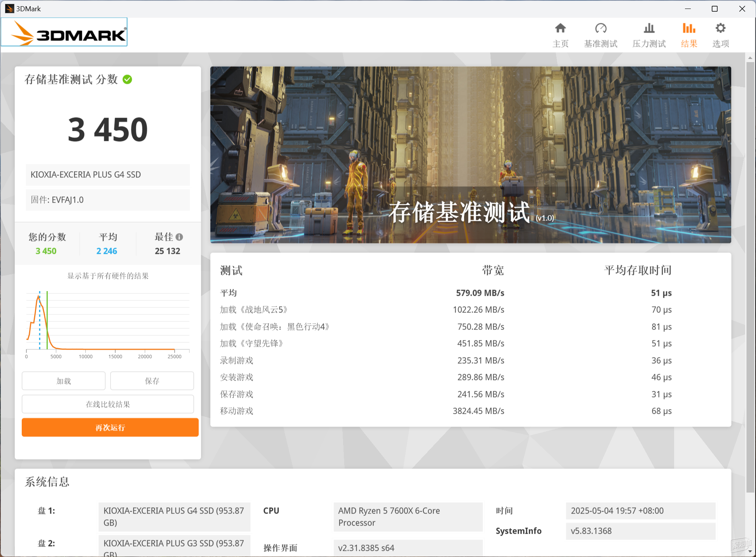Maximize the 3DMark window
Screen dimensions: 756x557
[x=714, y=9]
